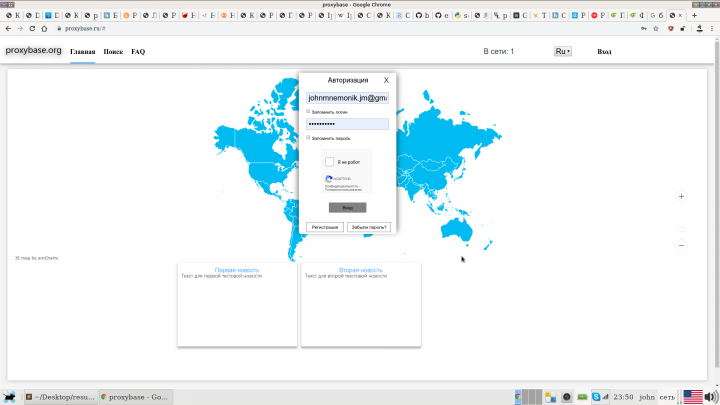Open the Chrome three-dot menu
The image size is (720, 405).
pos(712,28)
